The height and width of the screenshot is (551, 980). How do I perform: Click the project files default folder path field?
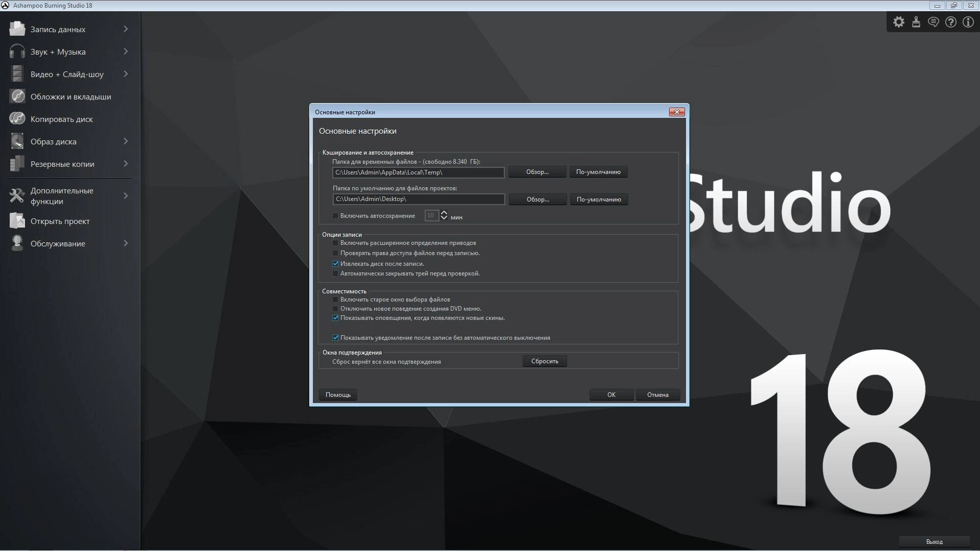coord(419,199)
